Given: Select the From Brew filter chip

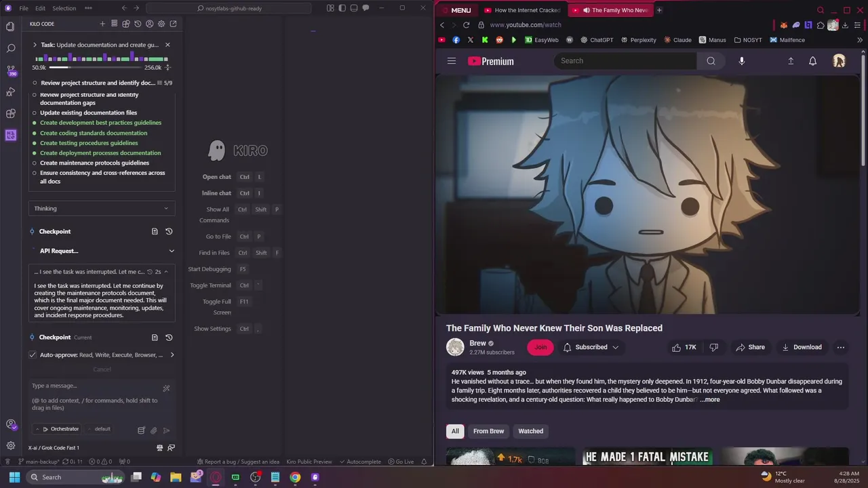Looking at the screenshot, I should [x=488, y=431].
